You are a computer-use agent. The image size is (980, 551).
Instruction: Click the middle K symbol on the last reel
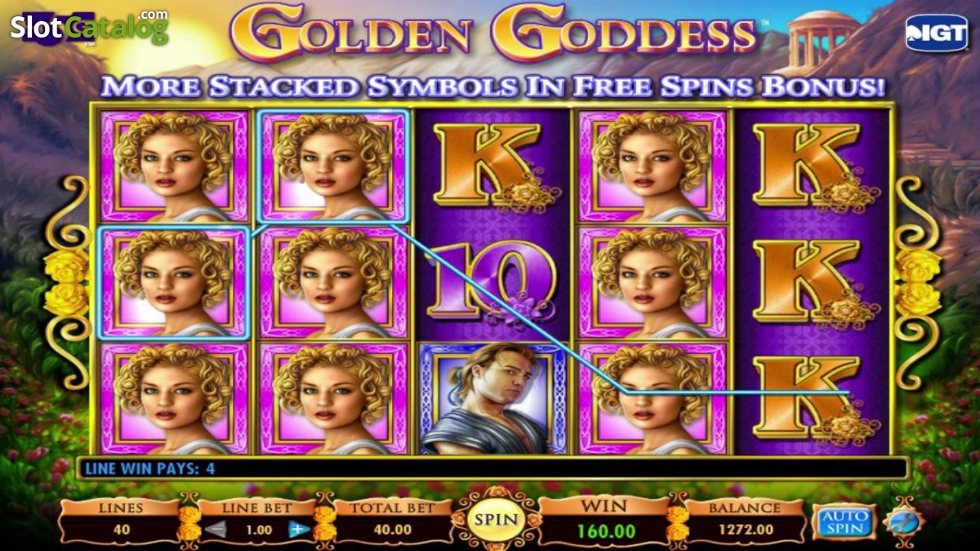[812, 283]
